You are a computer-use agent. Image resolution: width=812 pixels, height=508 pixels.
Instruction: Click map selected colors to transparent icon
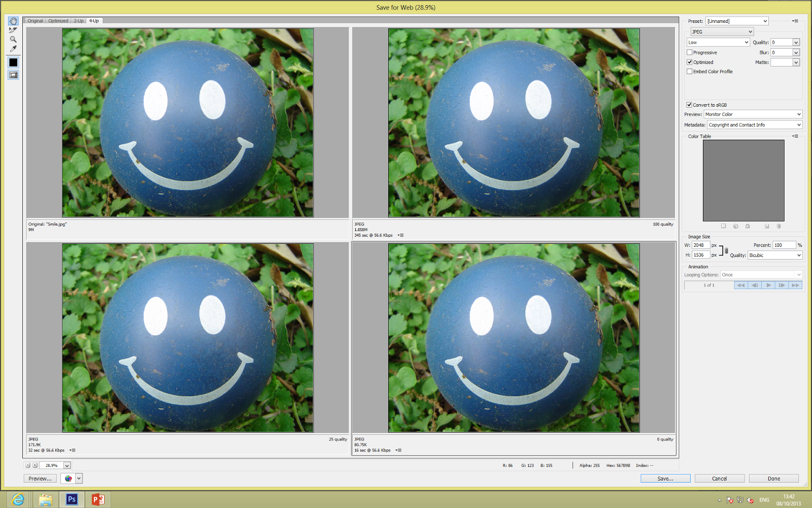coord(724,226)
